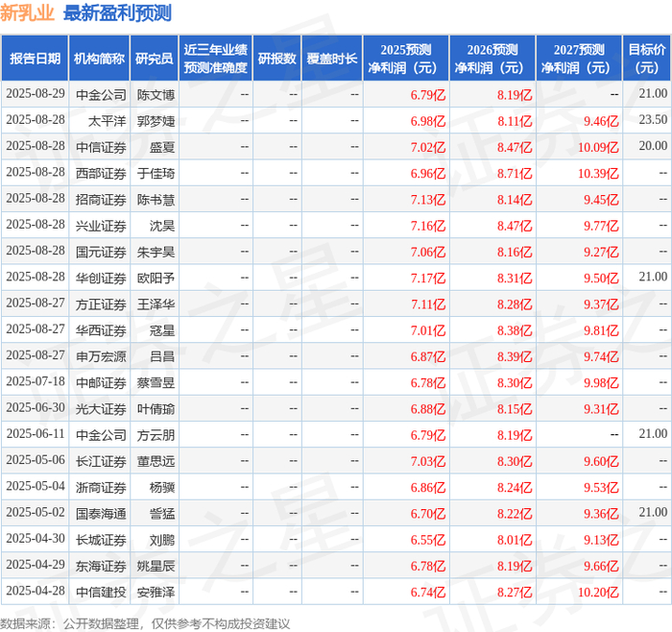Screen dimensions: 672x632
Task: Click analyst 盛夏
Action: (x=162, y=147)
